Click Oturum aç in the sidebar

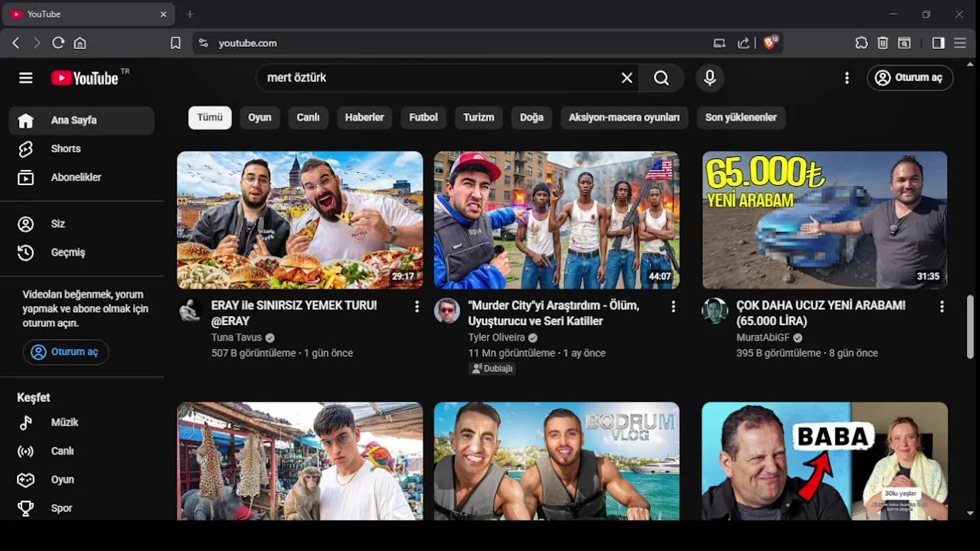pos(66,352)
